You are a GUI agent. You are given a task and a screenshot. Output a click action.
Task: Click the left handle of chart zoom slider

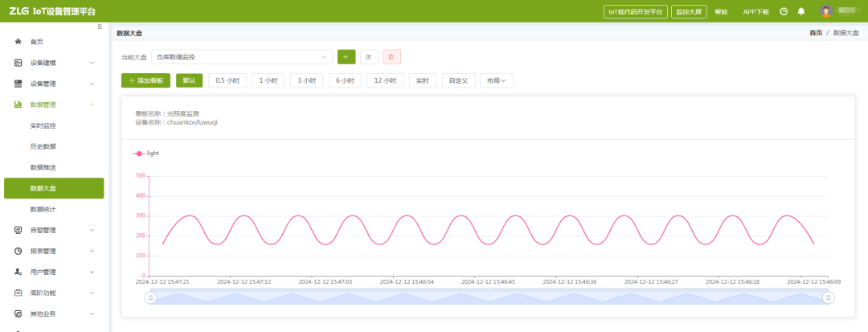coord(150,297)
